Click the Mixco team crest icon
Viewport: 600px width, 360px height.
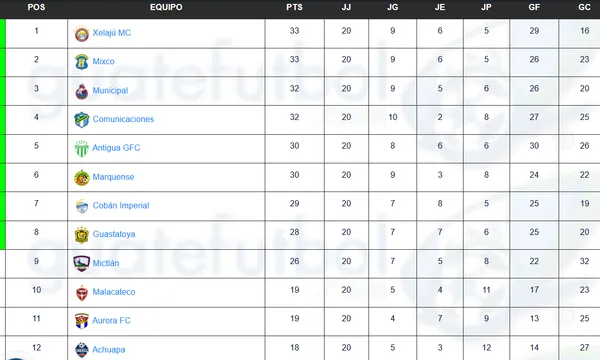82,62
